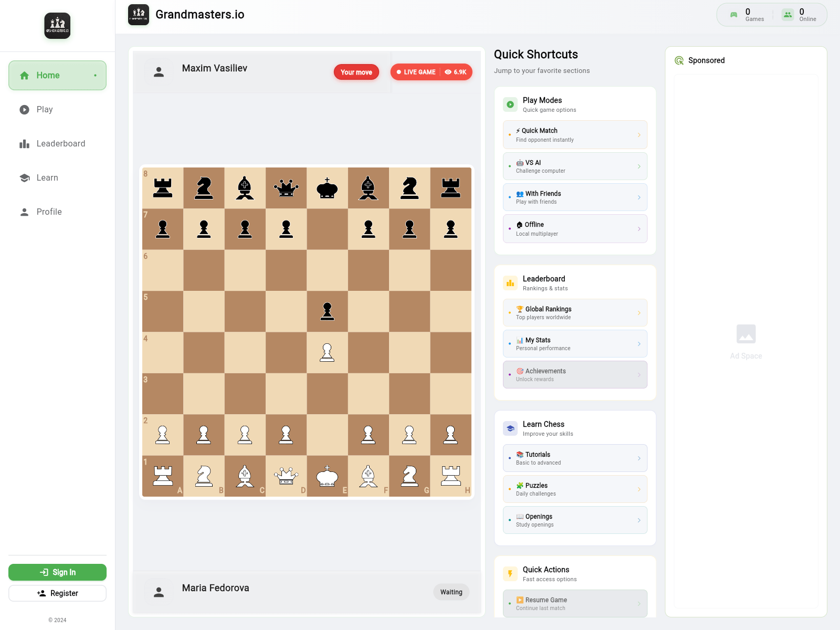Image resolution: width=840 pixels, height=630 pixels.
Task: Expand the VS AI shortcut chevron
Action: pyautogui.click(x=639, y=166)
